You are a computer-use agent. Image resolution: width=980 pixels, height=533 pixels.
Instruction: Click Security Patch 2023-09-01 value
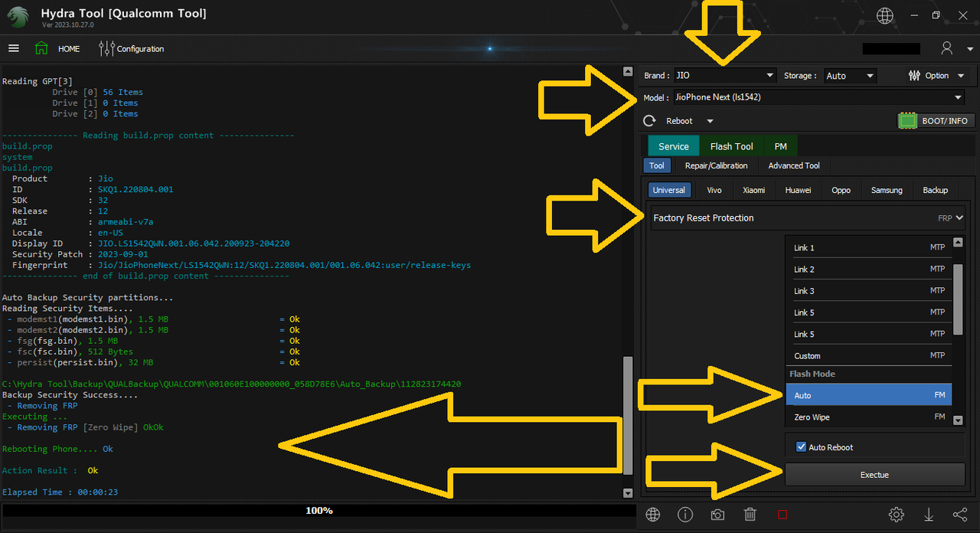click(x=124, y=254)
